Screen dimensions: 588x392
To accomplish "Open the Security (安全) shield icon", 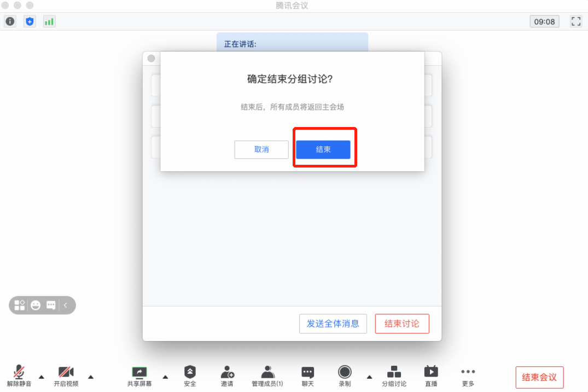I will (190, 376).
